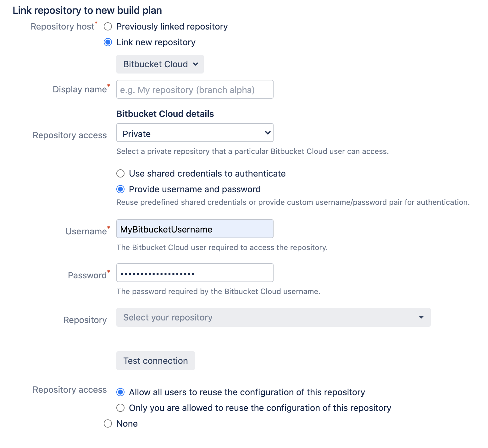Open the Bitbucket Cloud host dropdown
Viewport: 488px width, 448px height.
(x=160, y=64)
